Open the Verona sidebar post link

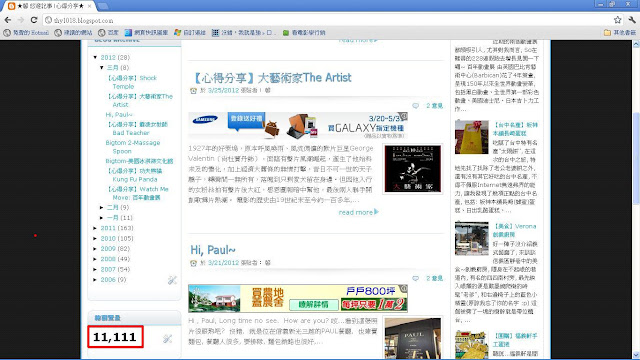point(514,230)
